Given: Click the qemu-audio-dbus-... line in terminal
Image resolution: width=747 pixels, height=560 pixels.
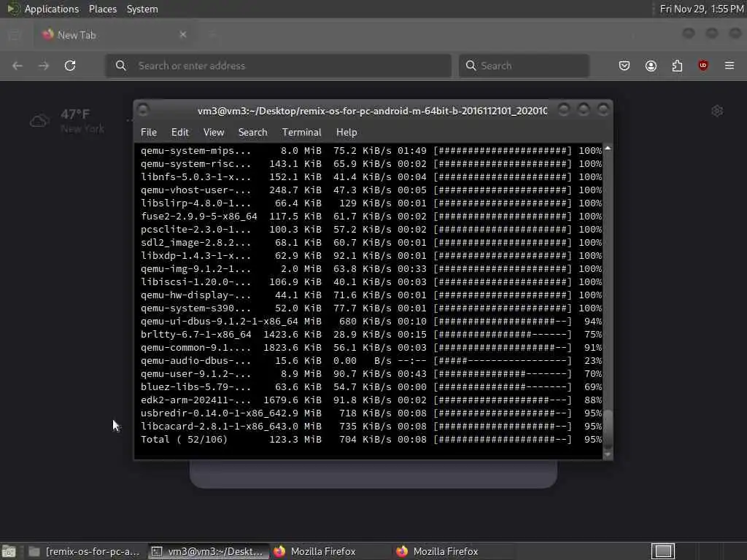Looking at the screenshot, I should 371,361.
